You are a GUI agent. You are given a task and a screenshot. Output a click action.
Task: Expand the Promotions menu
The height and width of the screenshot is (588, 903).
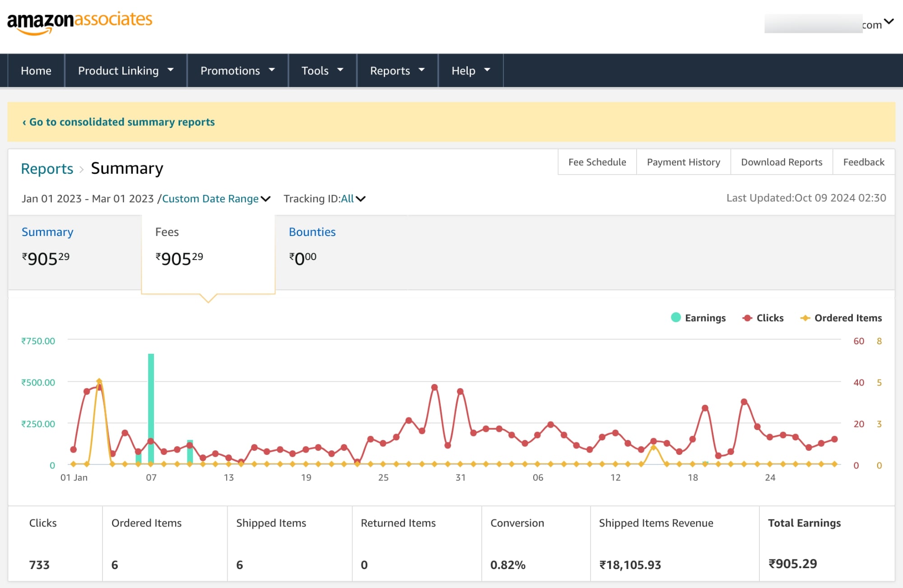tap(237, 70)
